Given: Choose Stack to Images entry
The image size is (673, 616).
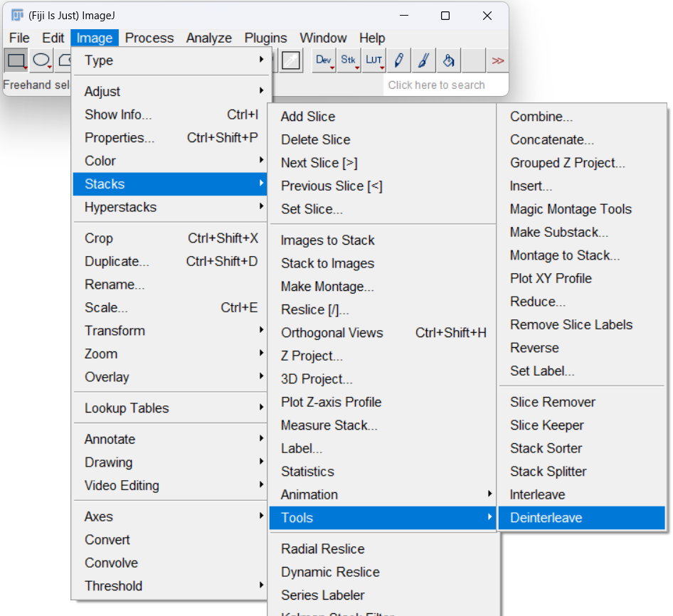Looking at the screenshot, I should coord(383,263).
